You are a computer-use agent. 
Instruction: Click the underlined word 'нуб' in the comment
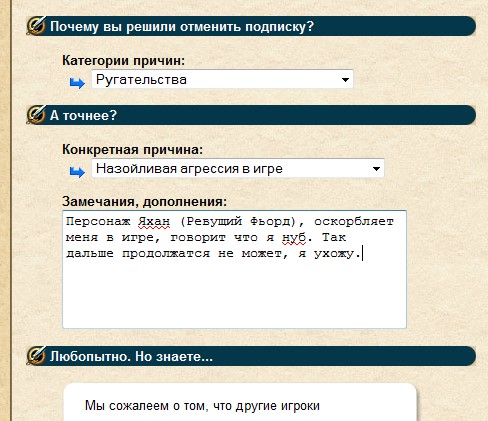click(294, 238)
